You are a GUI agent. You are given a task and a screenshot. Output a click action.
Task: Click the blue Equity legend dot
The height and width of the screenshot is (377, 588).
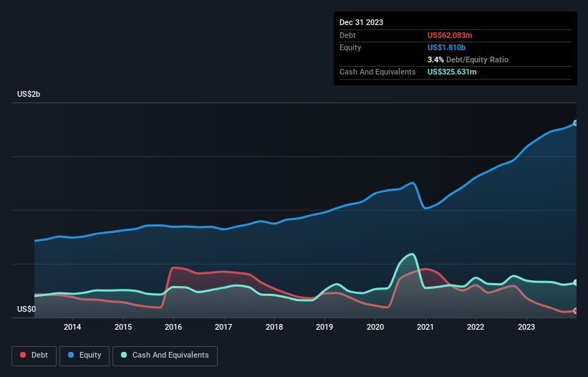click(71, 355)
